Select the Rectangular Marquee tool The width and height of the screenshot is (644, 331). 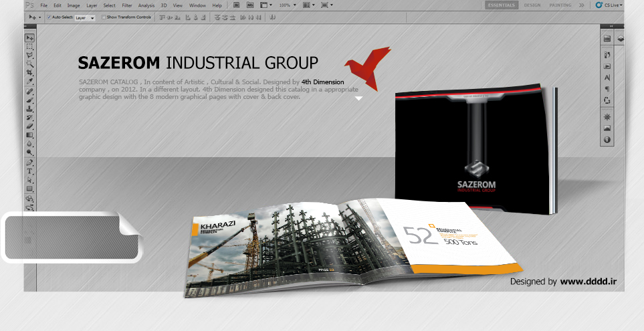pyautogui.click(x=29, y=46)
